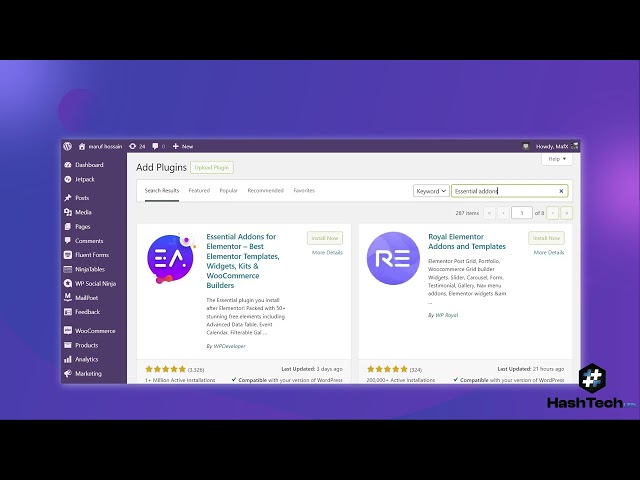
Task: Switch to Recommended plugins tab
Action: pyautogui.click(x=265, y=191)
